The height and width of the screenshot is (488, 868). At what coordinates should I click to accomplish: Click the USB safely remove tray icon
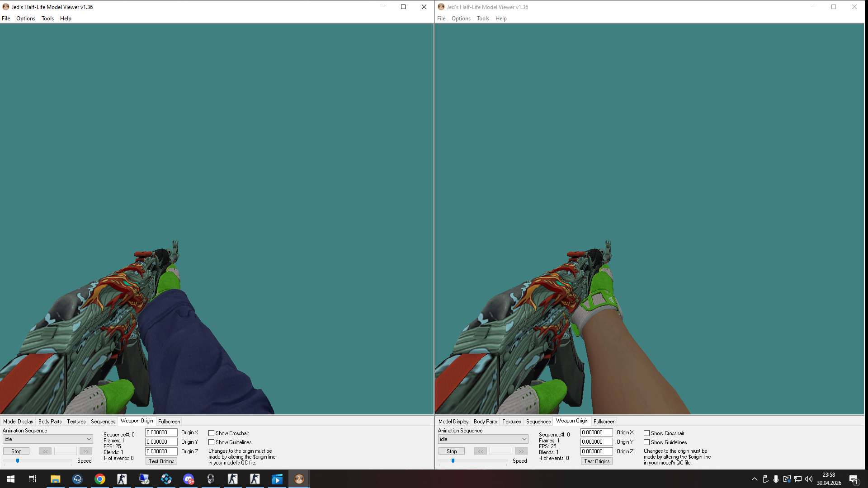[x=765, y=479]
